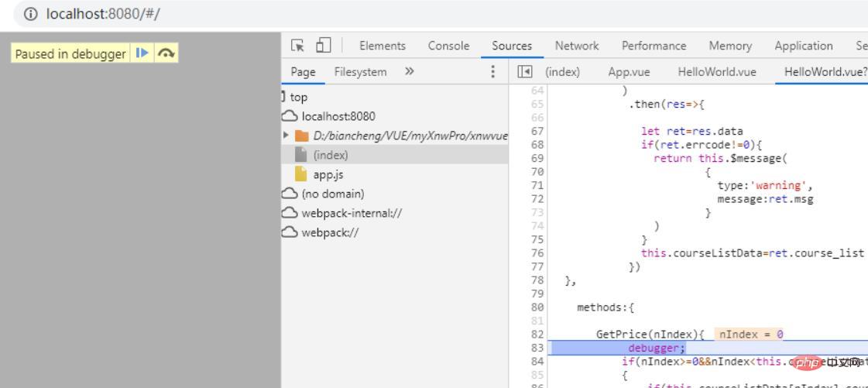Activate the inspect element picker
This screenshot has height=388, width=868.
(x=297, y=46)
